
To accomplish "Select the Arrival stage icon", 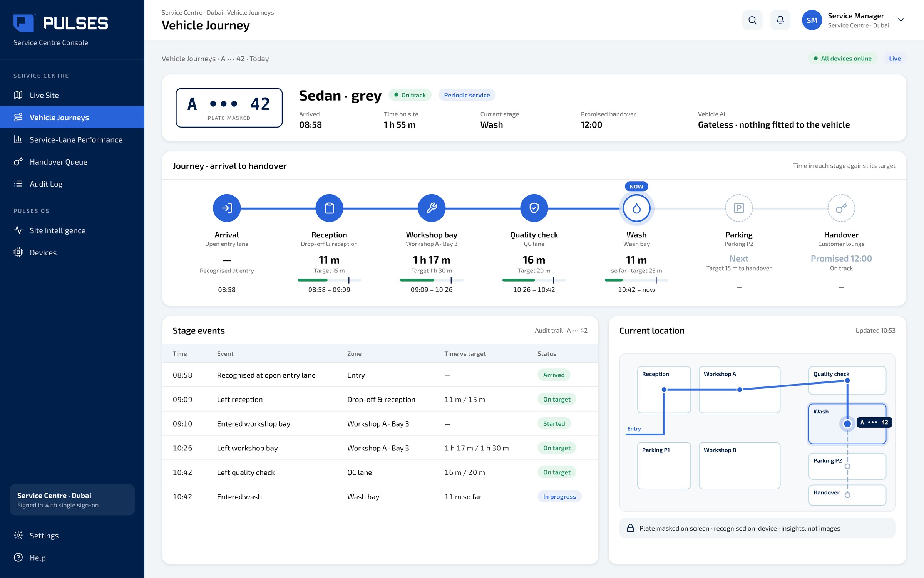I will pyautogui.click(x=227, y=208).
